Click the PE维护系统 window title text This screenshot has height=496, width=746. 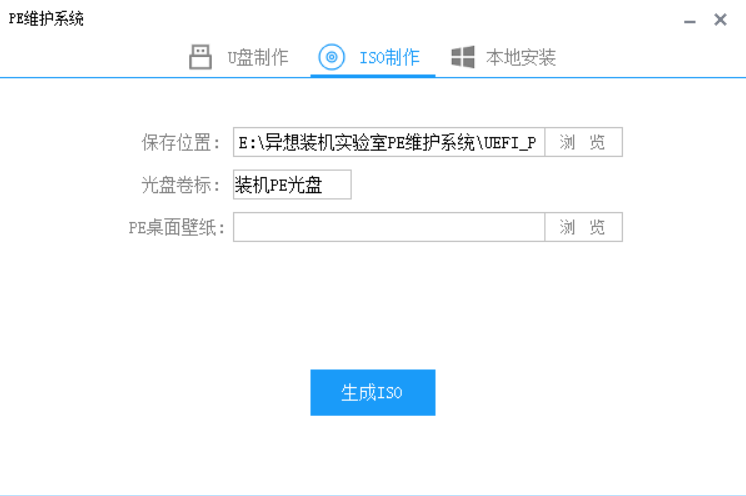pos(47,19)
